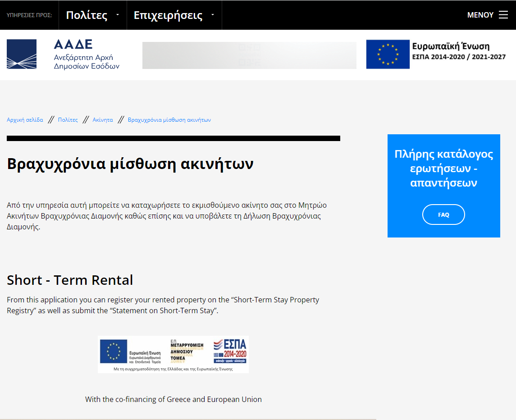The width and height of the screenshot is (516, 420).
Task: Click the gray banner image in header center
Action: click(249, 55)
